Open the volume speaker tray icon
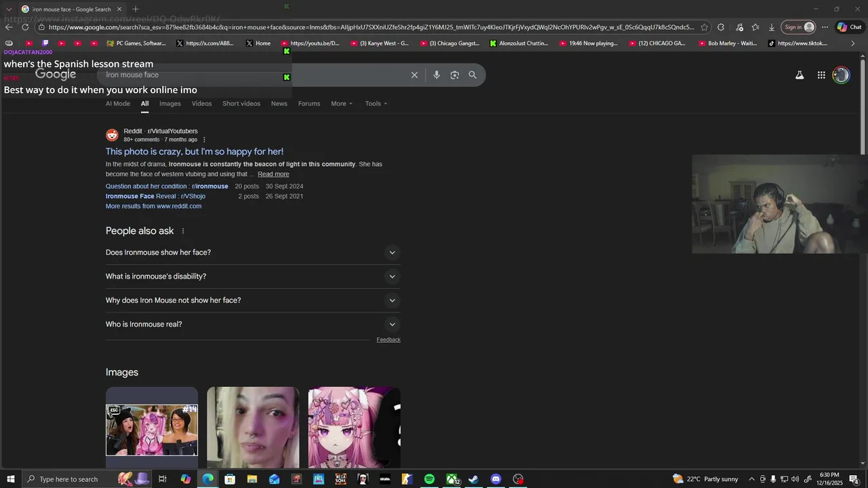The height and width of the screenshot is (488, 868). [x=795, y=479]
